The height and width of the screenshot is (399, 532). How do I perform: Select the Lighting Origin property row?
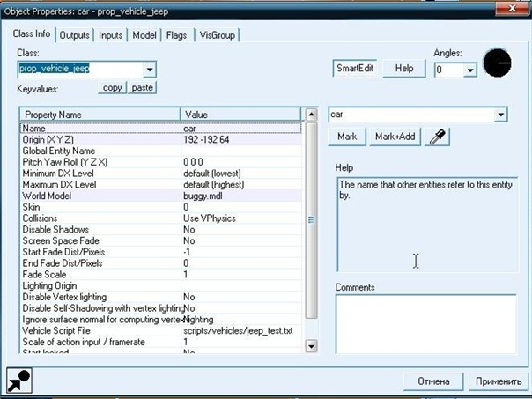coord(161,285)
